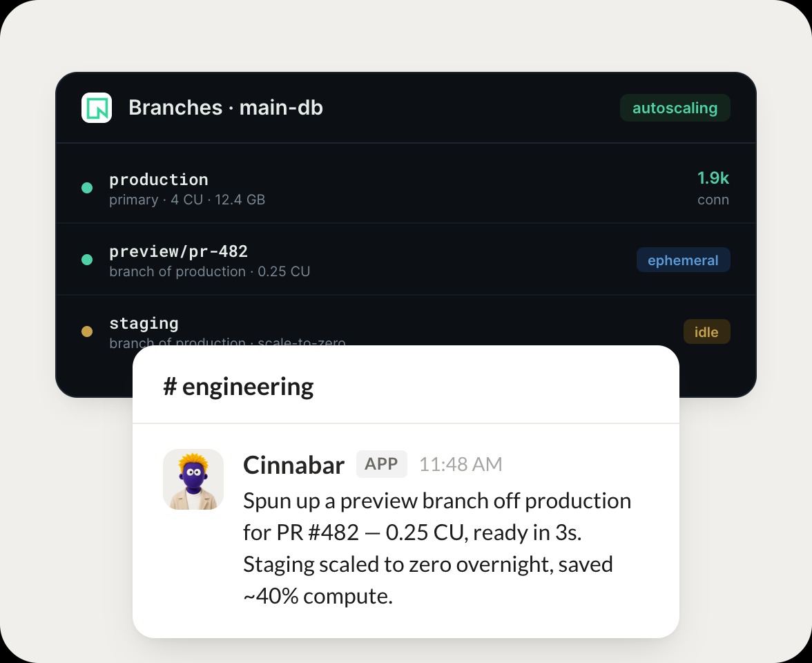Click the staging branch yellow status dot
The image size is (812, 663).
pyautogui.click(x=87, y=331)
